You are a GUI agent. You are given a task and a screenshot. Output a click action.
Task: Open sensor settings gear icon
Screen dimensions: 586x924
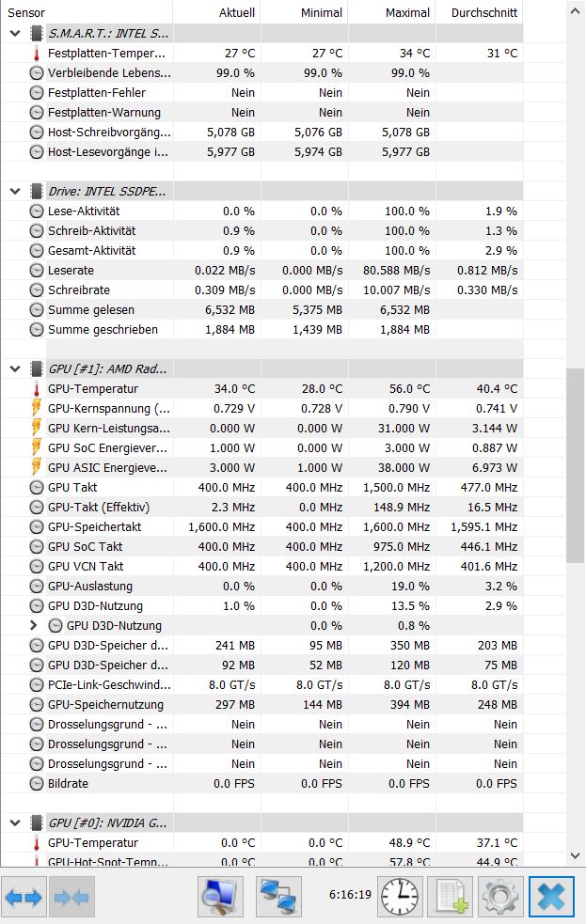(x=499, y=898)
